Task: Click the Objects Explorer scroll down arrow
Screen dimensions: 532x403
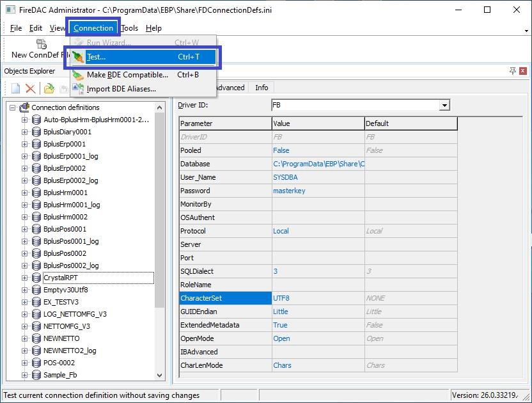Action: tap(160, 375)
